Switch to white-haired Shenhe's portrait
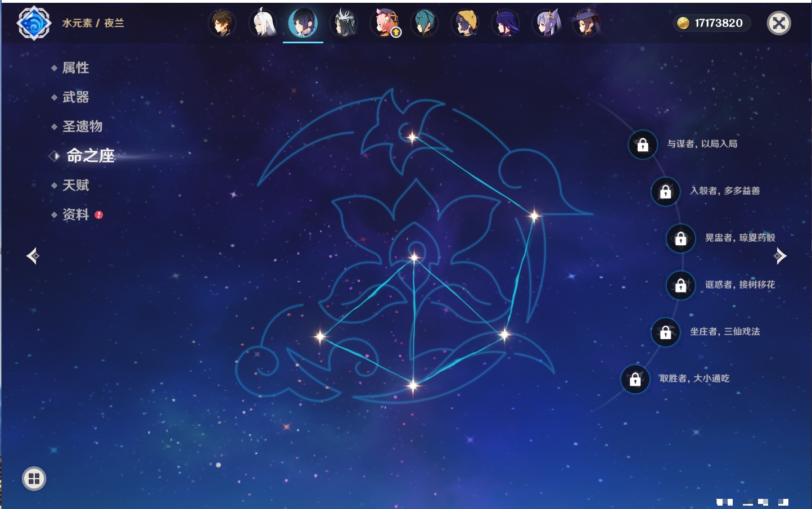 pyautogui.click(x=263, y=24)
